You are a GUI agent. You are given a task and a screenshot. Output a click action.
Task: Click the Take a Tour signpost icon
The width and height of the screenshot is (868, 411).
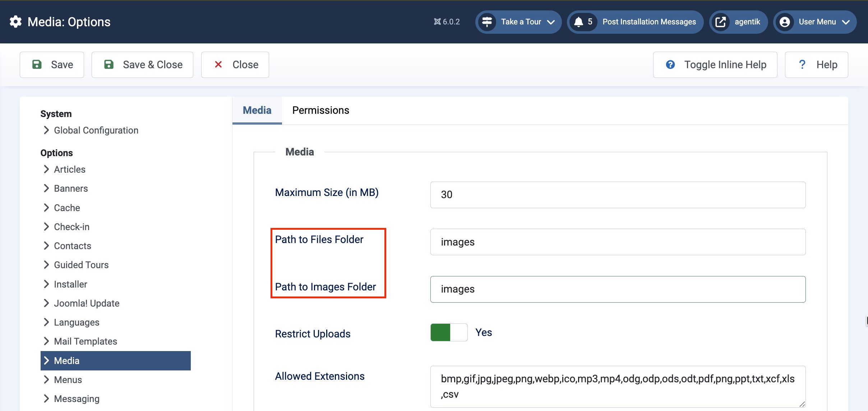click(x=487, y=22)
